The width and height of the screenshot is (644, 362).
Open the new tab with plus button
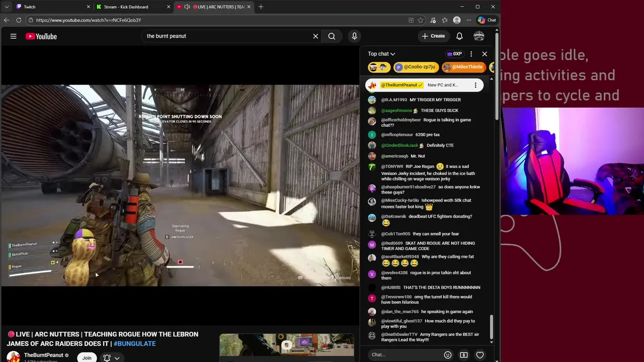[x=261, y=7]
